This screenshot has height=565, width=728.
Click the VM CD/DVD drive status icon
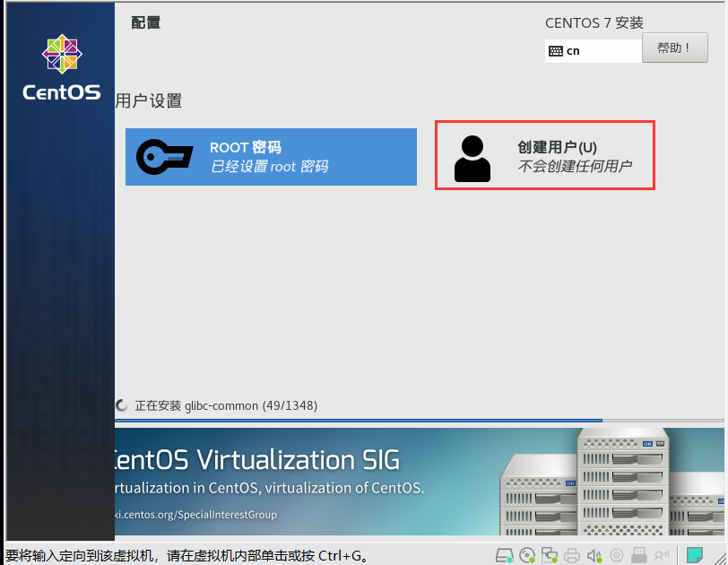click(x=527, y=555)
